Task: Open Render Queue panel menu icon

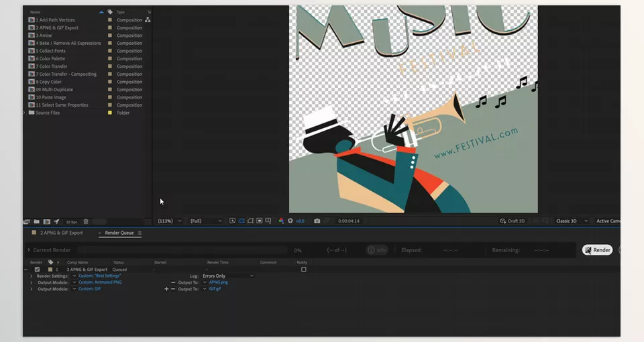Action: pos(140,233)
